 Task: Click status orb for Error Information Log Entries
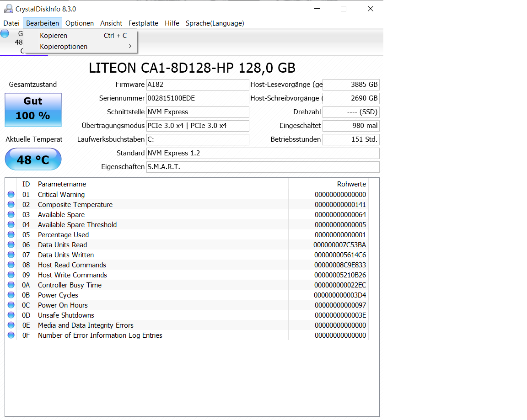pos(11,335)
